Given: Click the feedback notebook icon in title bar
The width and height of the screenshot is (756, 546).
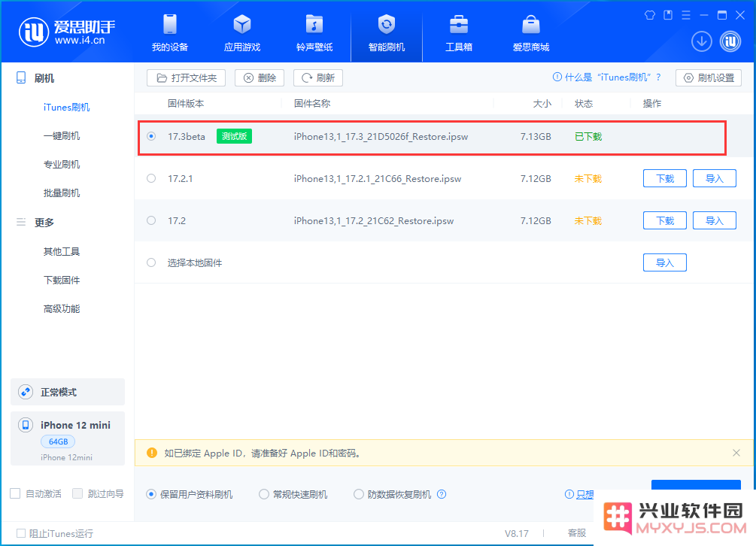Looking at the screenshot, I should (x=668, y=15).
